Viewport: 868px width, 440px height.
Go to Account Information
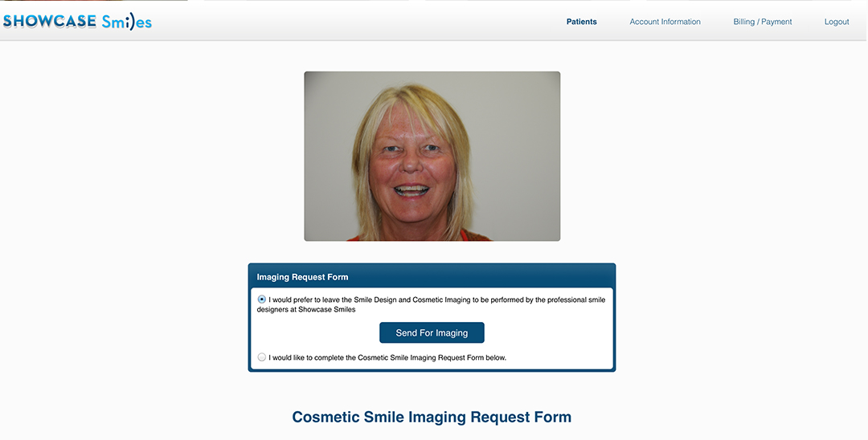click(665, 22)
